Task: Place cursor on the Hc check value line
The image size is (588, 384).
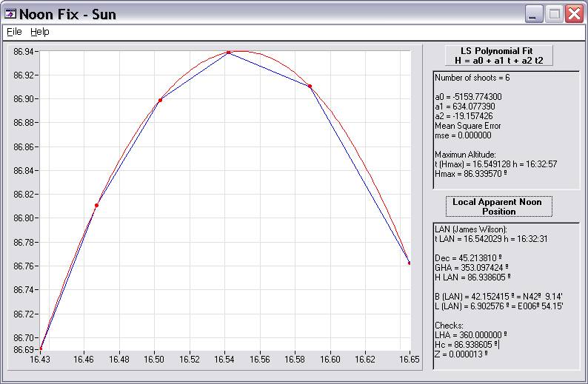Action: (x=467, y=344)
